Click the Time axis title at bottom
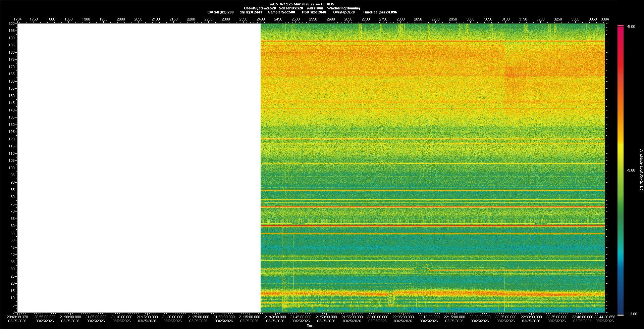 pos(310,326)
